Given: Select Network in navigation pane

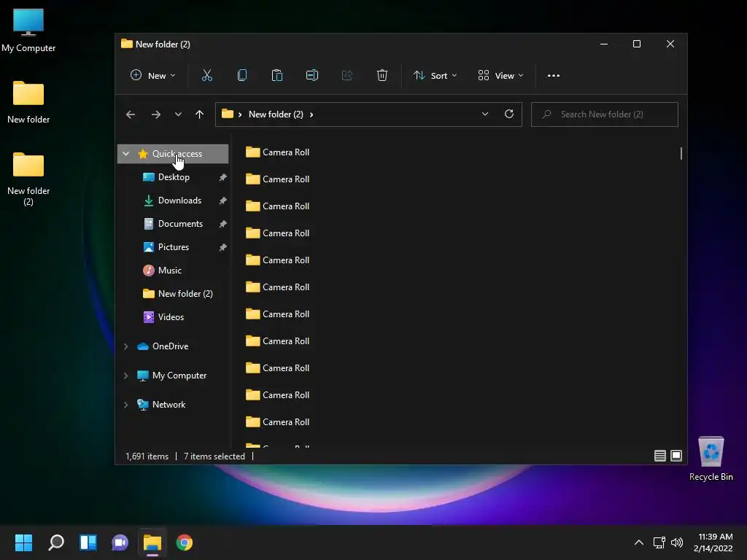Looking at the screenshot, I should (169, 405).
